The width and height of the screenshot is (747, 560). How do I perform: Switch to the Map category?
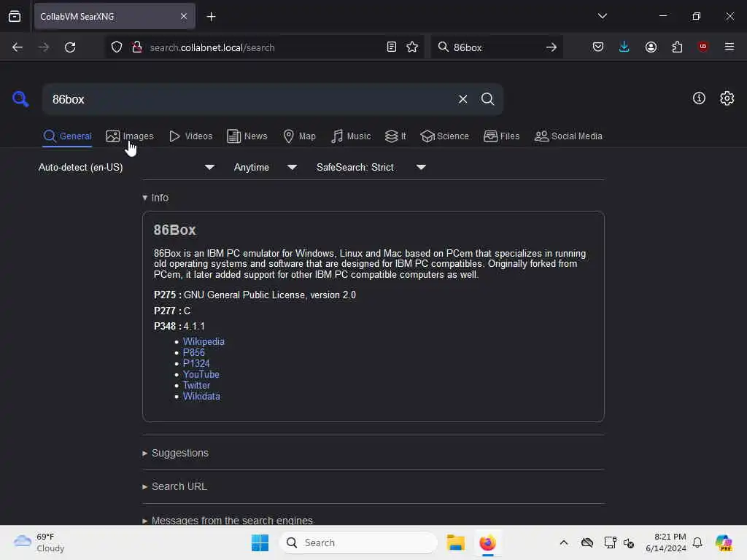click(x=299, y=136)
